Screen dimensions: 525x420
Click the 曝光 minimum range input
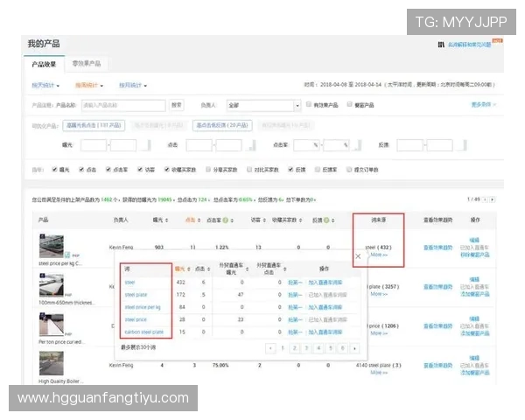point(94,145)
